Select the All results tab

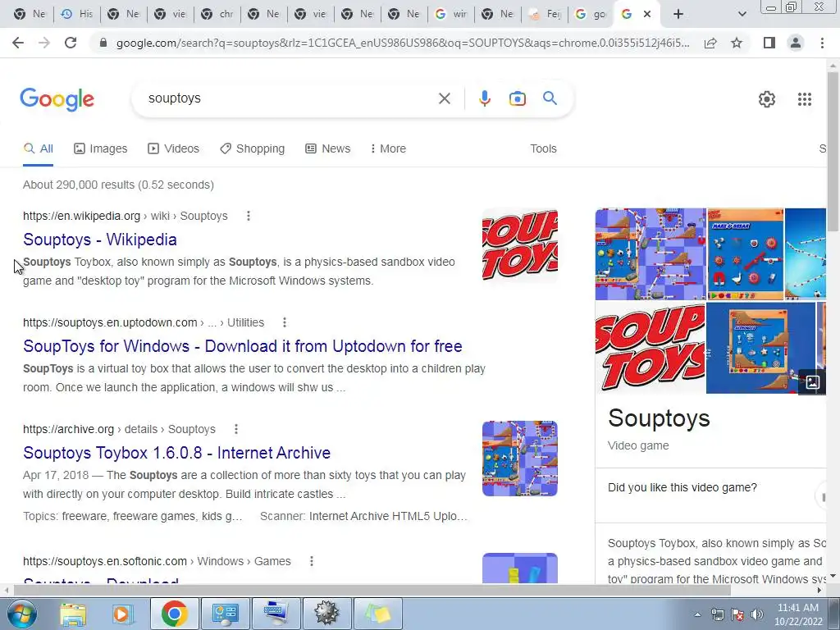point(38,148)
